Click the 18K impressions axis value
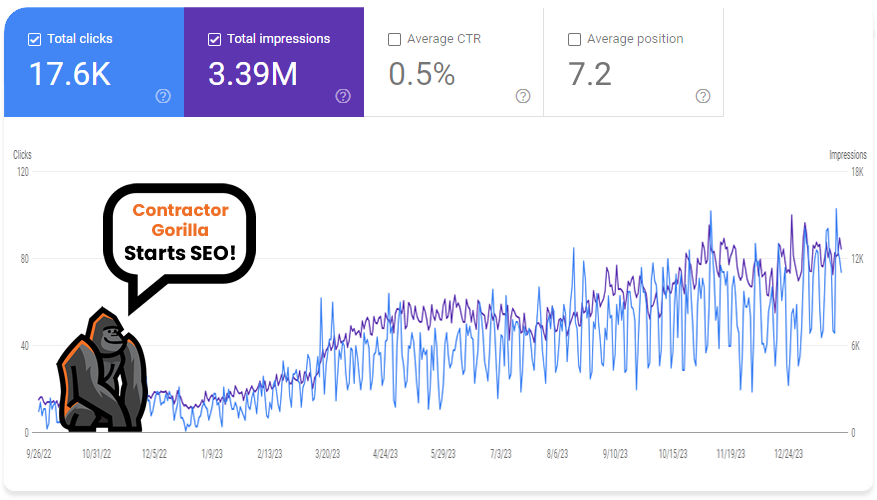This screenshot has height=500, width=877. 858,172
